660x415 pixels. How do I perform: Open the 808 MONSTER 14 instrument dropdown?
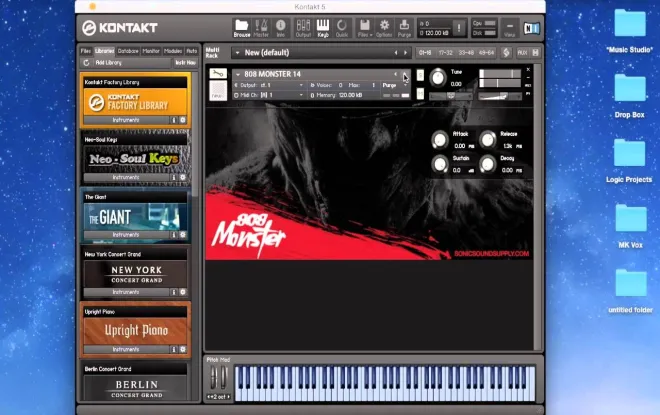click(x=237, y=74)
